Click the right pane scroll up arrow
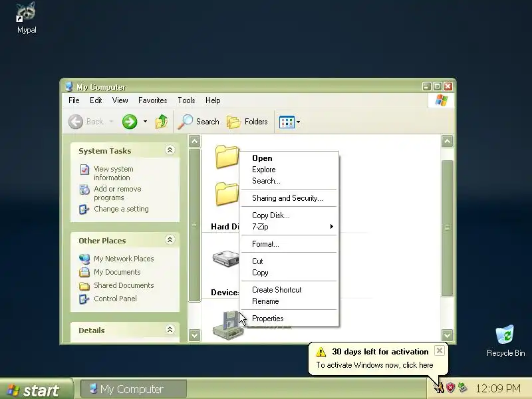 pyautogui.click(x=447, y=141)
